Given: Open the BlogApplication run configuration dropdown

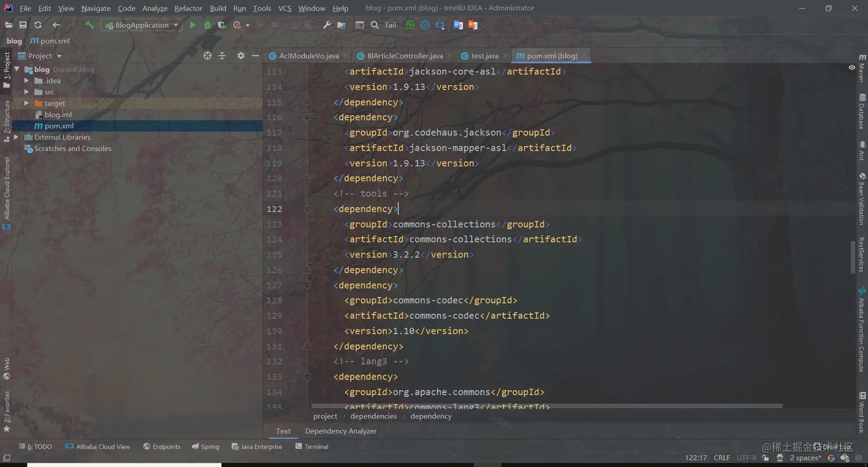Looking at the screenshot, I should (141, 25).
